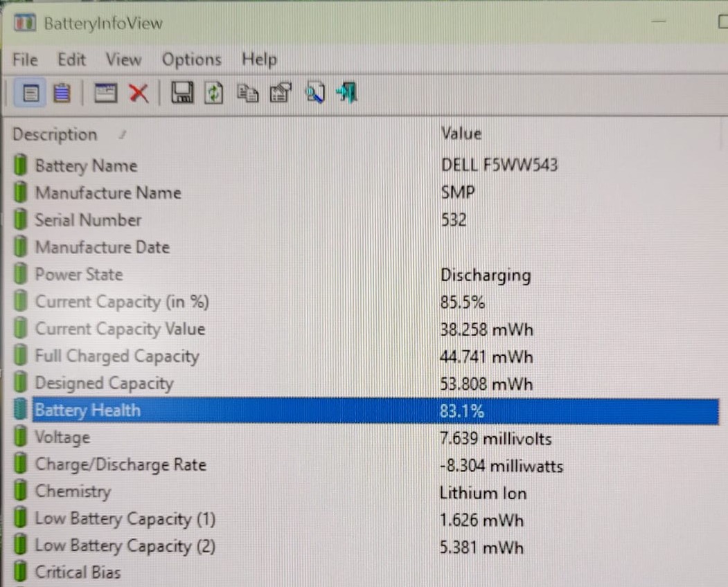
Task: Sort by the Value column header
Action: point(461,134)
